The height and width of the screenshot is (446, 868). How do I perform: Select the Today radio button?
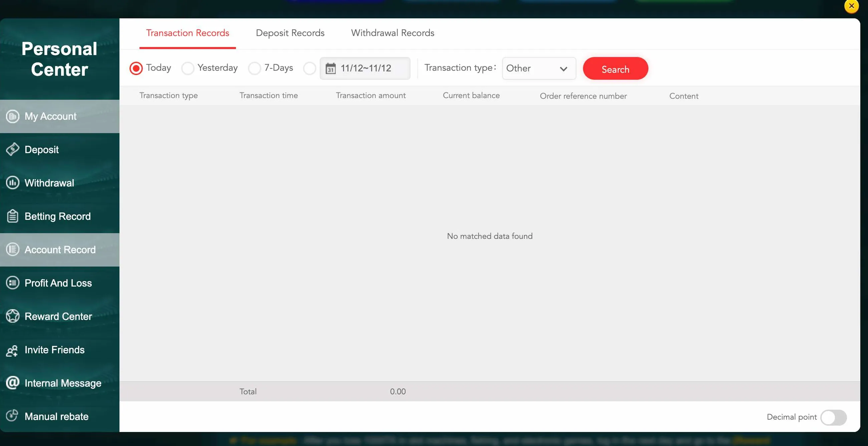point(136,68)
